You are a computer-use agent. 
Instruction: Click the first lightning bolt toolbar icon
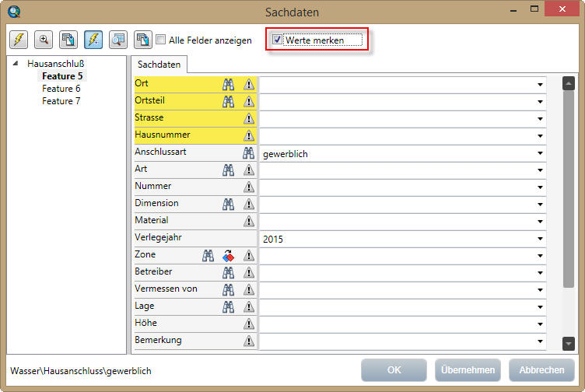pyautogui.click(x=19, y=40)
